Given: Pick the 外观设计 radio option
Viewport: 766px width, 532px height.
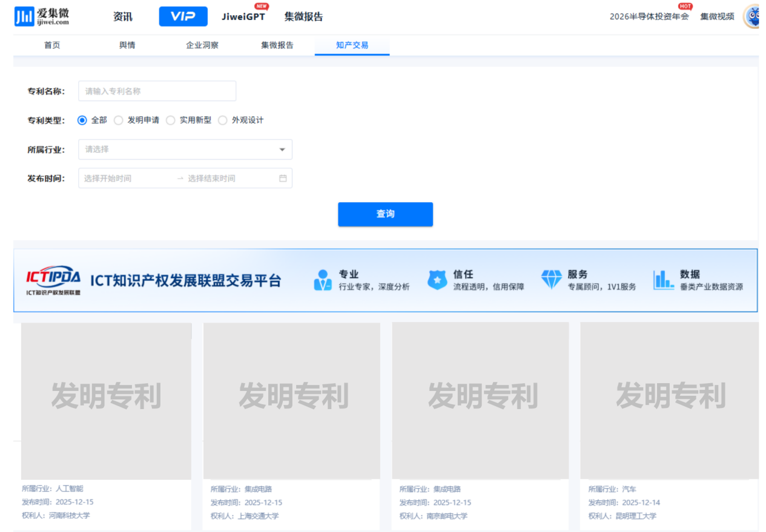Looking at the screenshot, I should (223, 120).
